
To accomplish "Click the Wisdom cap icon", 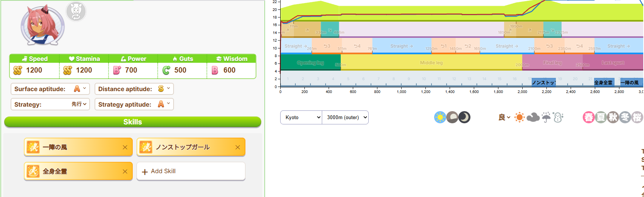I will pyautogui.click(x=219, y=59).
